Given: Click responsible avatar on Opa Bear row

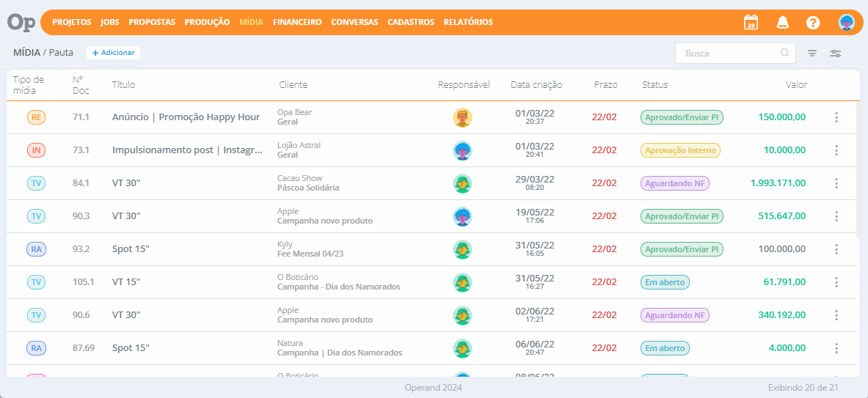Looking at the screenshot, I should click(x=462, y=117).
